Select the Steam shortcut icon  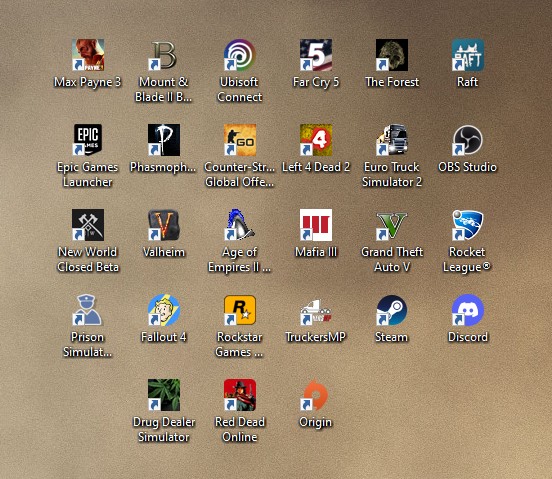tap(392, 310)
